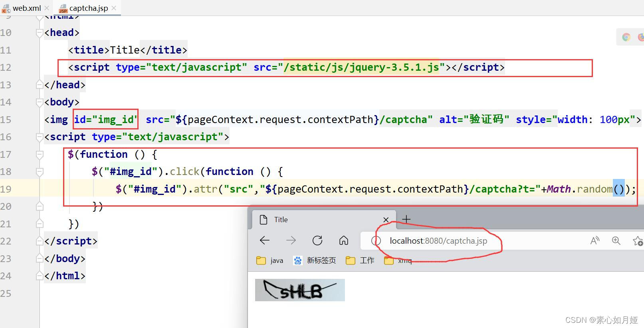Viewport: 644px width, 328px height.
Task: View site information icon in address bar
Action: coord(376,241)
